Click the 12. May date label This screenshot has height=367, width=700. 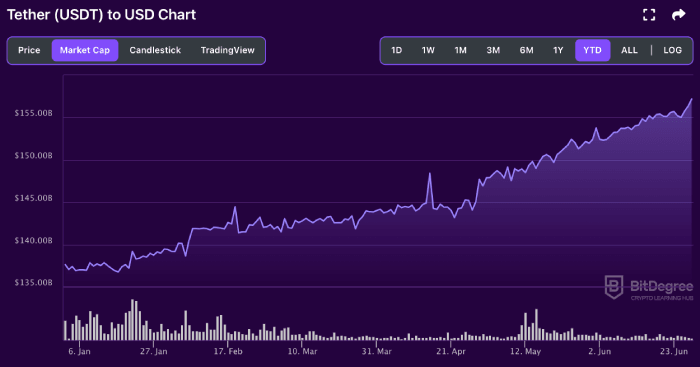click(x=525, y=351)
